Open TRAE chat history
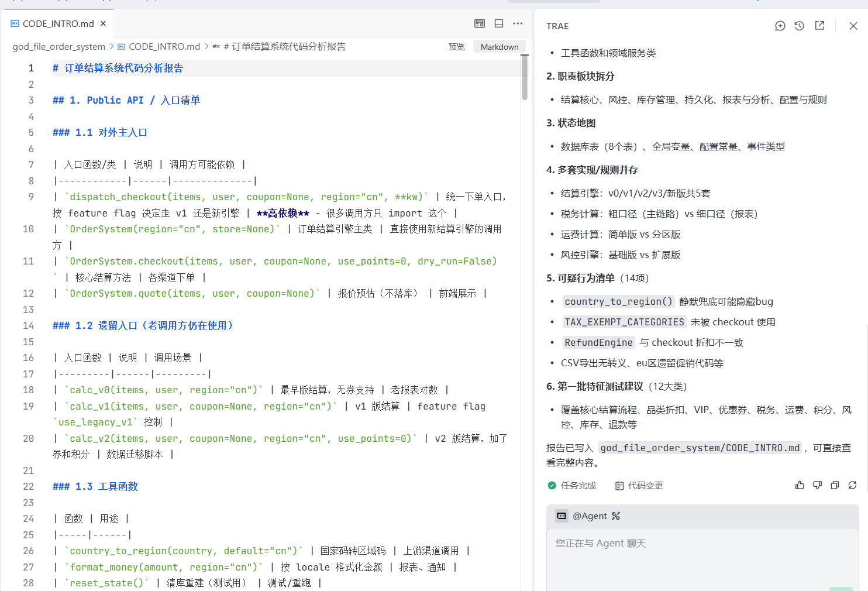 [800, 26]
